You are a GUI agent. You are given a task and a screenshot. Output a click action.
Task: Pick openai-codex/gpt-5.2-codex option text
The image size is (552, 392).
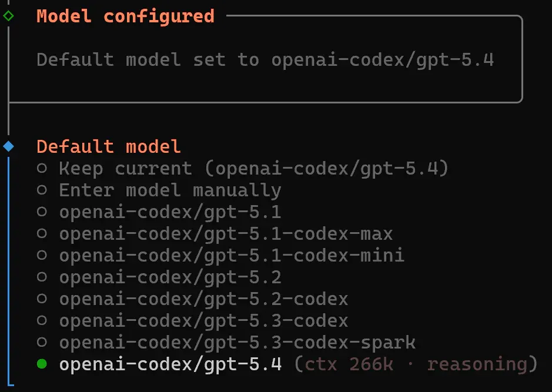pyautogui.click(x=203, y=300)
